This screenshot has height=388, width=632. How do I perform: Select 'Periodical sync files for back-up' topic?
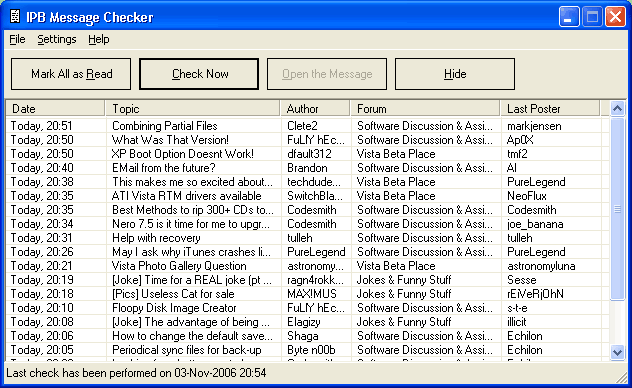(187, 350)
